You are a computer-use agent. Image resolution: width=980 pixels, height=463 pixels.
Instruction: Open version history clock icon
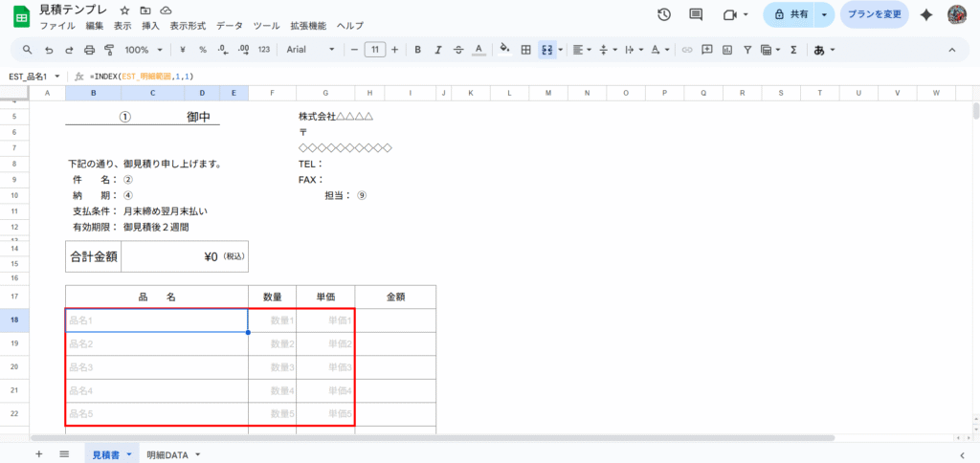pyautogui.click(x=665, y=14)
